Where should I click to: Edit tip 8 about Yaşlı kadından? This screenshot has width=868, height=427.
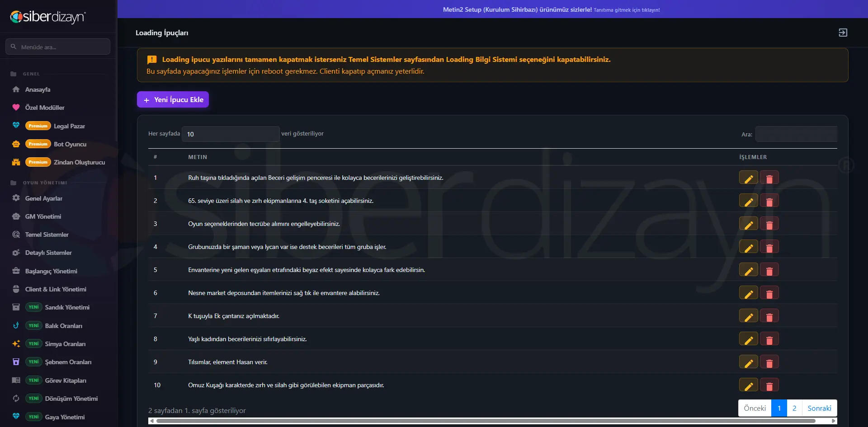[748, 339]
